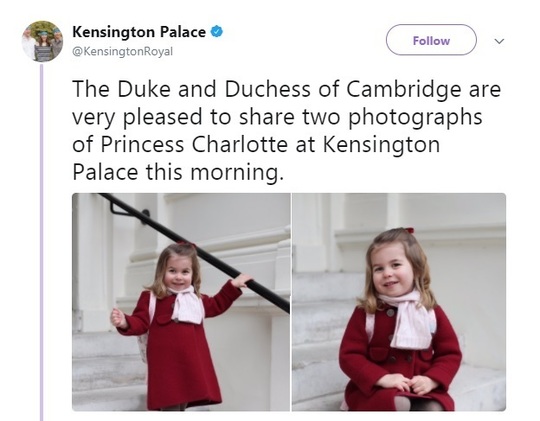Click the purple thread line beside the tweet

tap(42, 243)
